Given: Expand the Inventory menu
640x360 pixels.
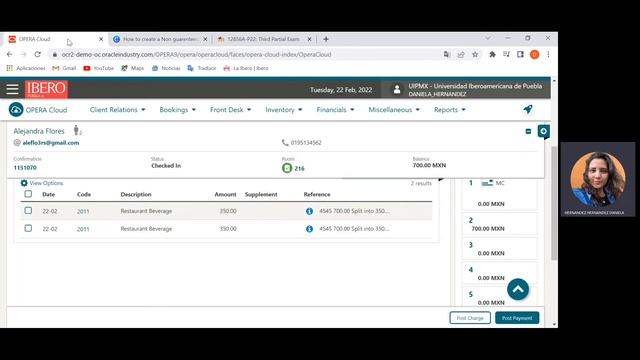Looking at the screenshot, I should [x=284, y=109].
